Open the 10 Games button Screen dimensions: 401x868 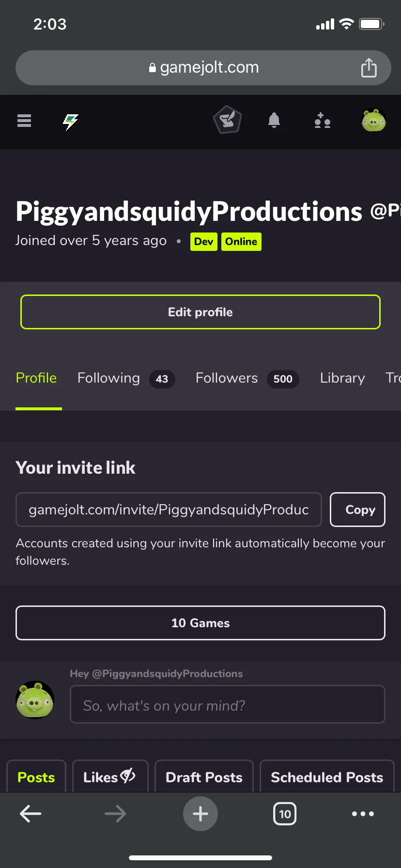200,623
